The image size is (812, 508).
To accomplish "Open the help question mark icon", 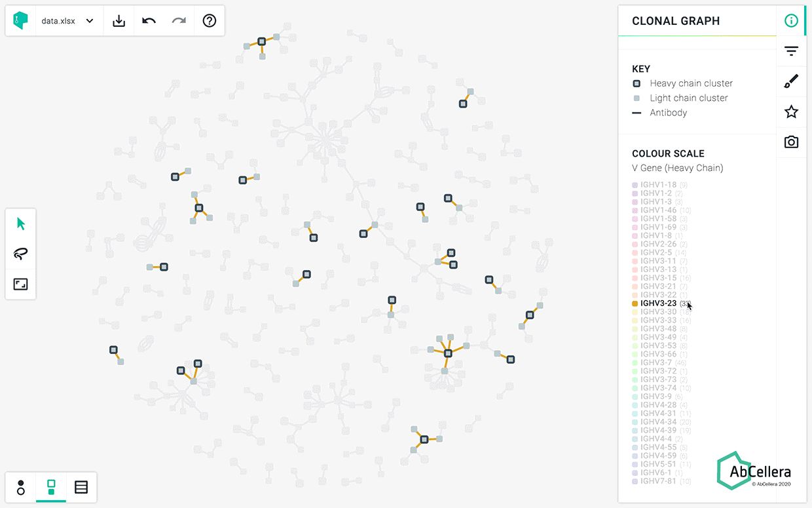I will (210, 21).
